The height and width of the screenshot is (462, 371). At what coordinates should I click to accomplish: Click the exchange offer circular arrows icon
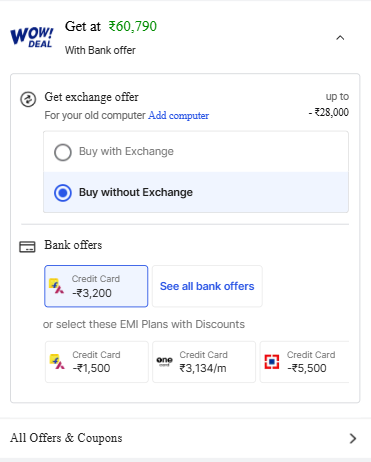coord(28,99)
